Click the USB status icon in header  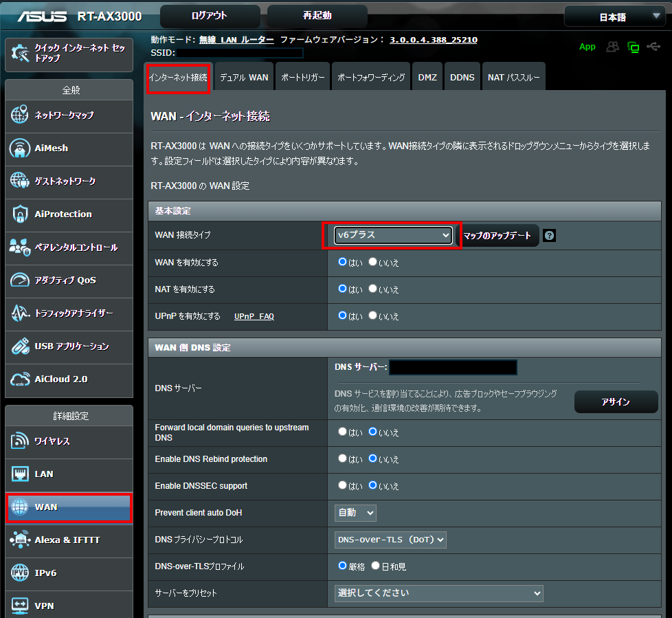[653, 46]
